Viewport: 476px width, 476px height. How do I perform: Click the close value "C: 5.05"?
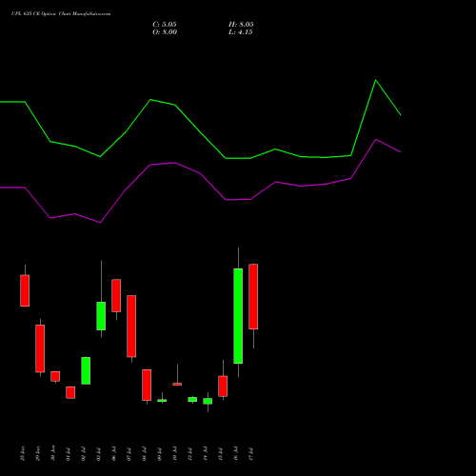(x=165, y=25)
